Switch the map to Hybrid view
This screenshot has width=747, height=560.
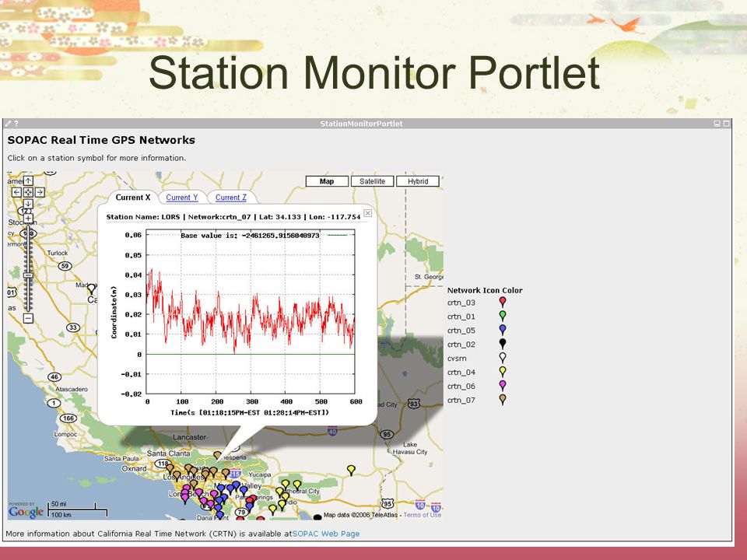(418, 181)
